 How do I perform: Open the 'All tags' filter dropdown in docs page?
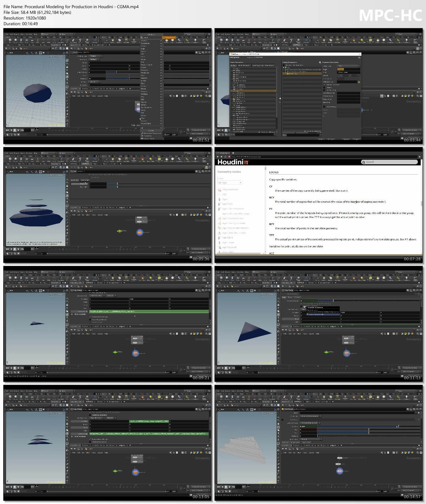[x=230, y=182]
